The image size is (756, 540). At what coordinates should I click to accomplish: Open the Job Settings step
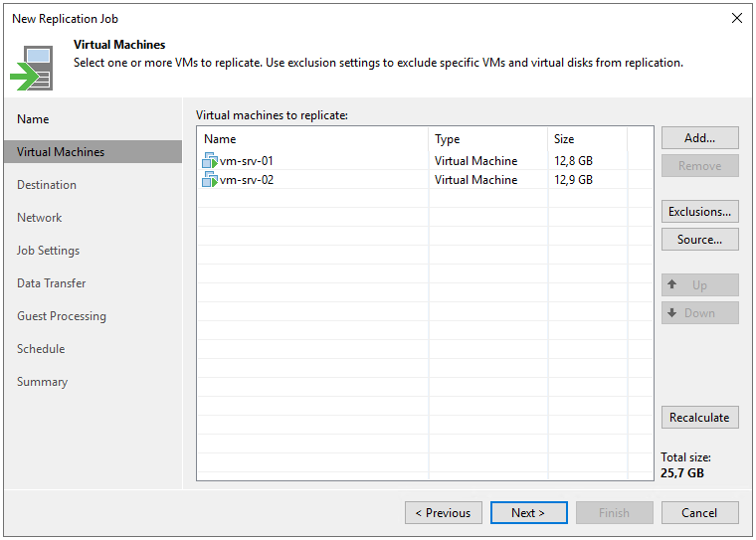48,251
